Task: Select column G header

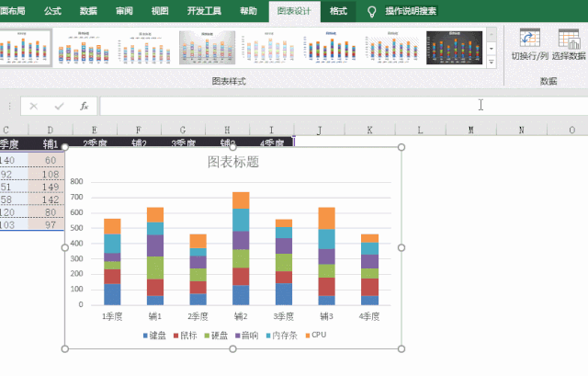Action: [183, 131]
